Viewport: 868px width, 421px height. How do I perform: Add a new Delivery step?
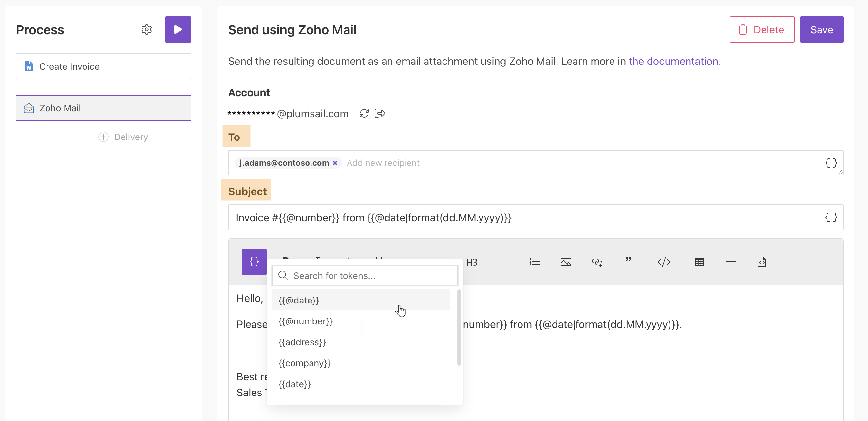tap(123, 137)
